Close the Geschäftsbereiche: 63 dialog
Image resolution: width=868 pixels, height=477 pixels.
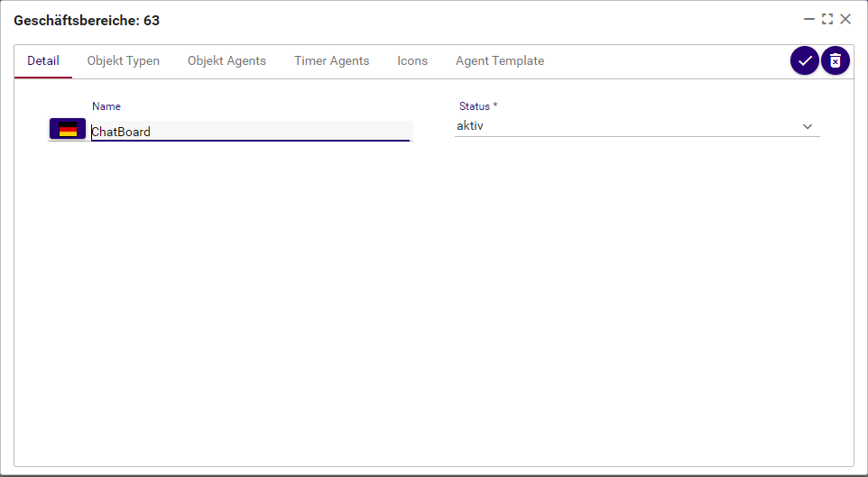click(845, 19)
